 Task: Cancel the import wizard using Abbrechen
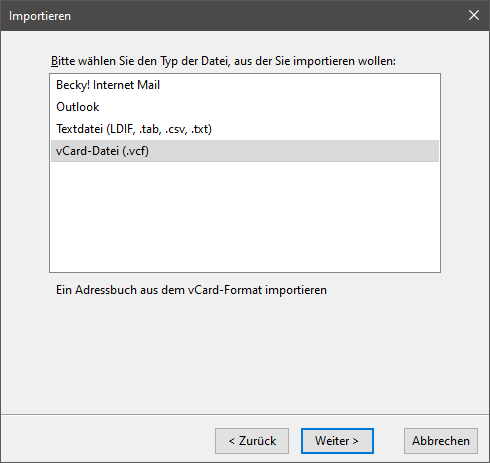(x=441, y=441)
